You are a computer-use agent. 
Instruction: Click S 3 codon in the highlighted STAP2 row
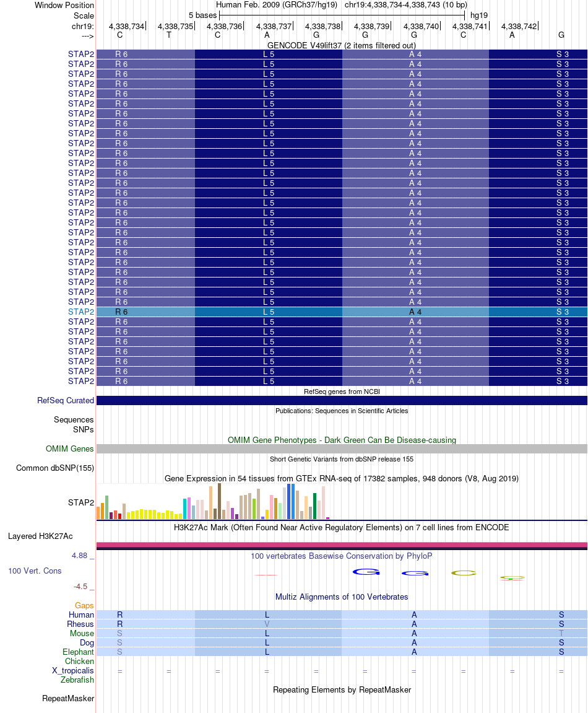coord(563,312)
